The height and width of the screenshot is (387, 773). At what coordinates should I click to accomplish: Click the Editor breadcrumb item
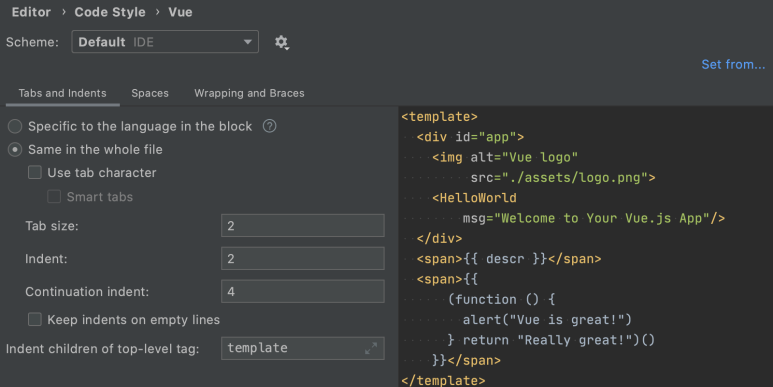(31, 12)
